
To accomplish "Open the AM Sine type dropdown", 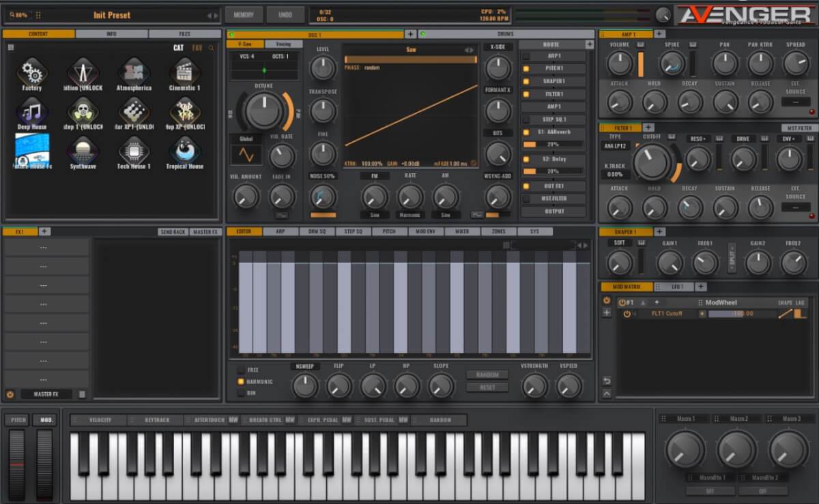I will point(446,215).
